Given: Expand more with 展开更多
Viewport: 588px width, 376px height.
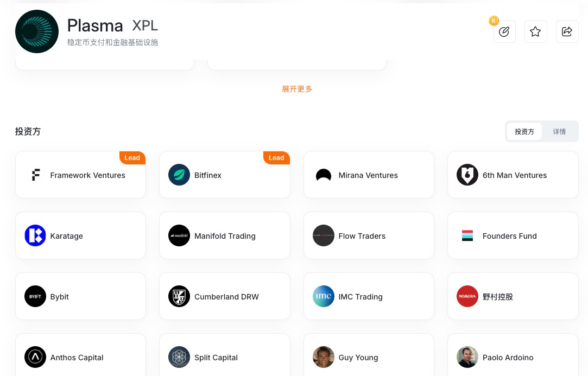Looking at the screenshot, I should (297, 89).
